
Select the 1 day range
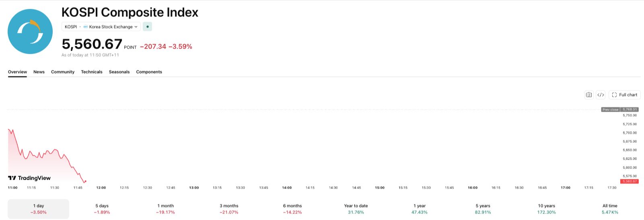39,209
